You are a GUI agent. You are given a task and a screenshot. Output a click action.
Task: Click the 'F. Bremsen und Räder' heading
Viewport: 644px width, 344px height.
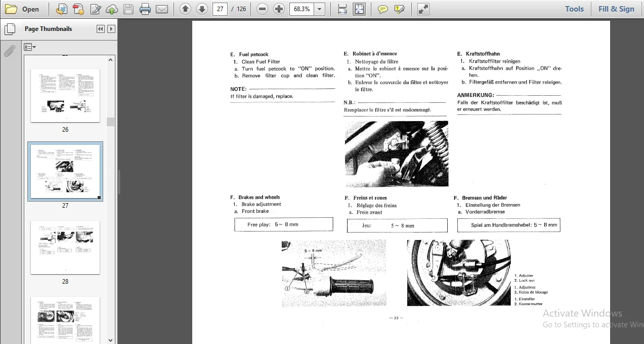pyautogui.click(x=481, y=198)
